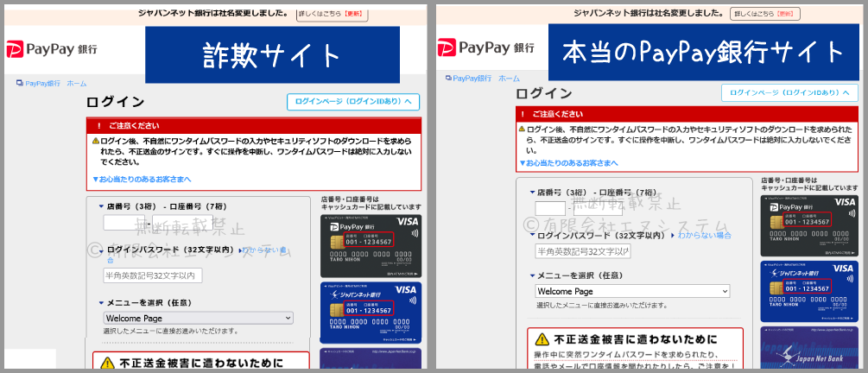
Task: Click 店番号・口座番号は caption on right page
Action: (789, 180)
